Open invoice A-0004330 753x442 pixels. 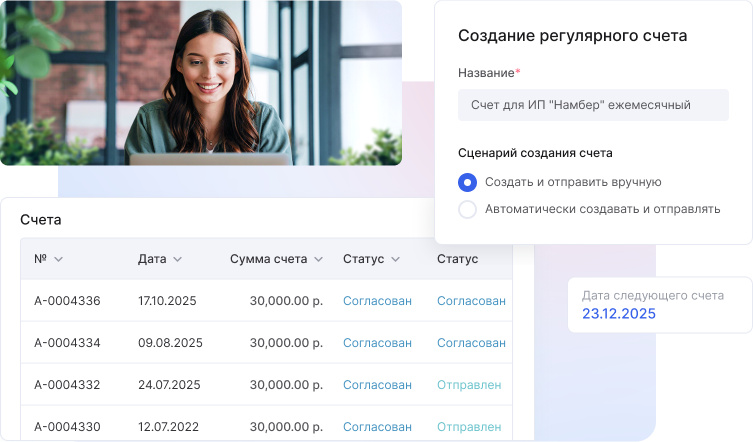(67, 427)
